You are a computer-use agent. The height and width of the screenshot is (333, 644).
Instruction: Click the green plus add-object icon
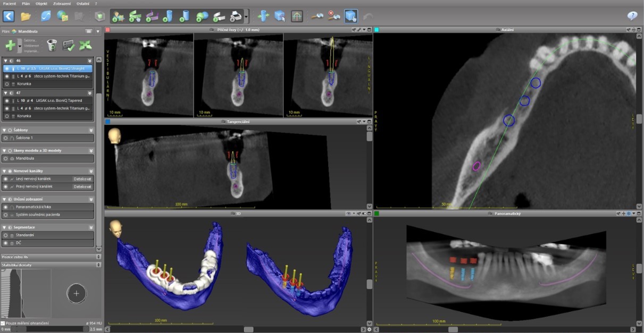pos(10,46)
